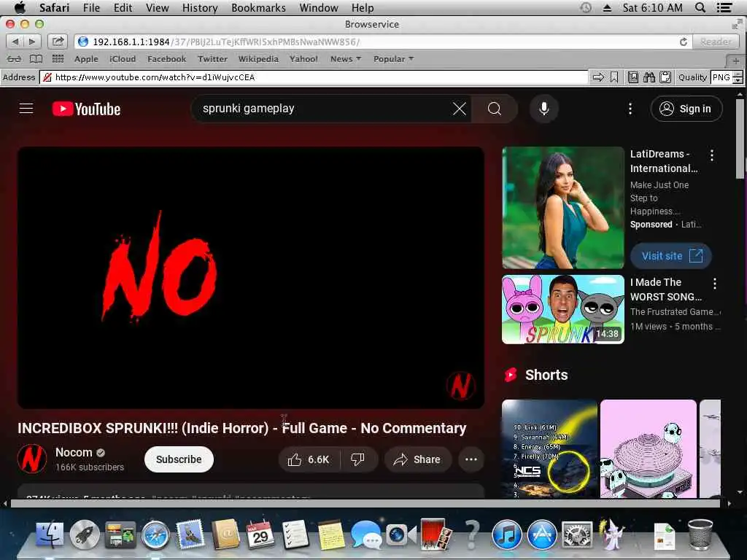Open YouTube settings three-dot menu

630,109
